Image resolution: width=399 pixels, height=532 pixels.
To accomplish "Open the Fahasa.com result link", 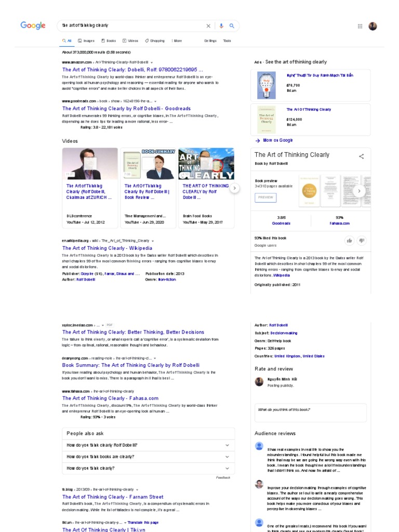I will [110, 398].
